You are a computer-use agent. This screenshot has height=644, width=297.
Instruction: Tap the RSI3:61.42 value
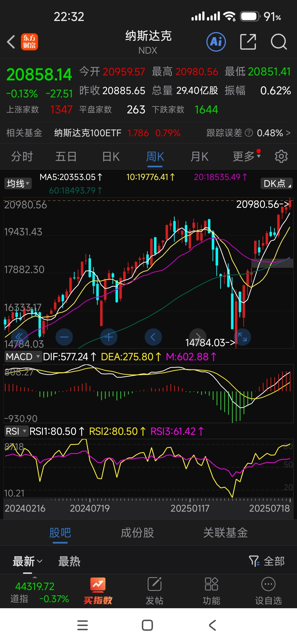coord(177,431)
